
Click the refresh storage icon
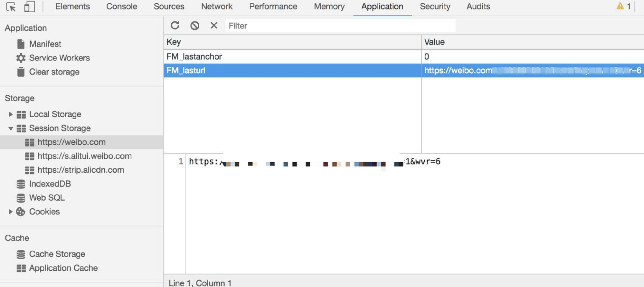[175, 25]
